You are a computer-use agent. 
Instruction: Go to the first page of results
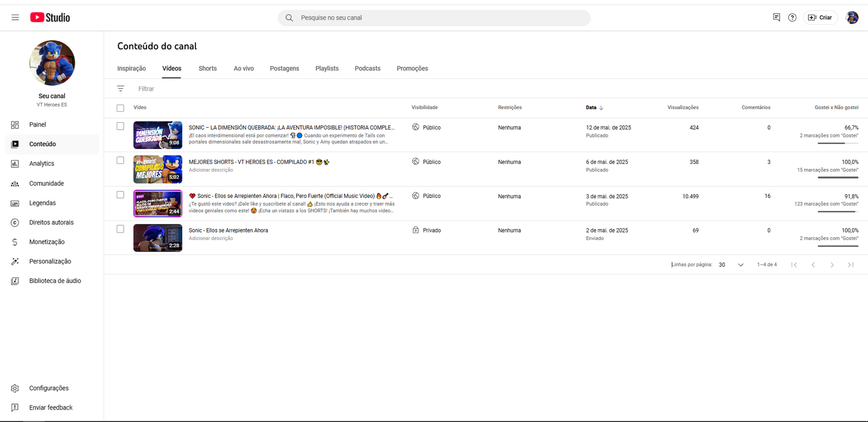(794, 264)
